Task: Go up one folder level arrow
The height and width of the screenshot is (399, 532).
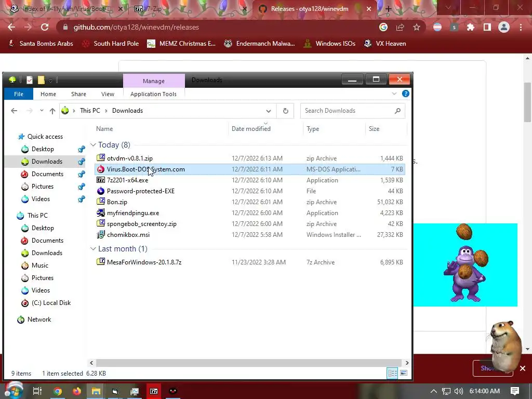Action: (x=52, y=111)
